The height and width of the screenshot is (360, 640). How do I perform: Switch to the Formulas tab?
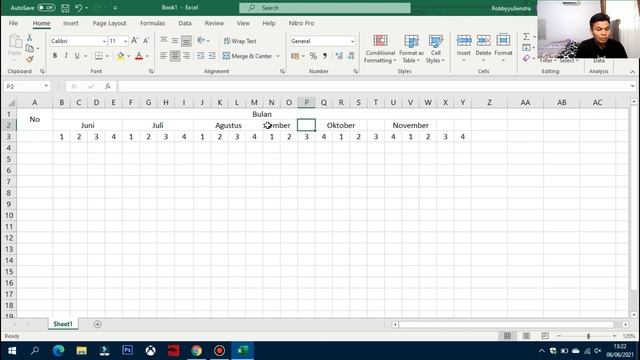[x=153, y=23]
